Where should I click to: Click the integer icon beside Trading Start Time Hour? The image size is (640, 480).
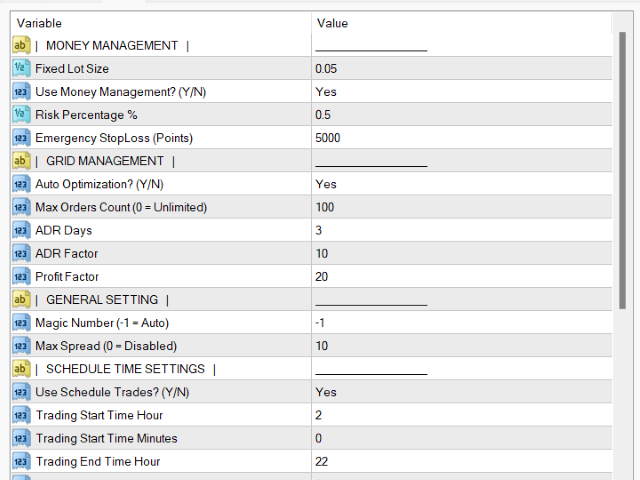21,415
